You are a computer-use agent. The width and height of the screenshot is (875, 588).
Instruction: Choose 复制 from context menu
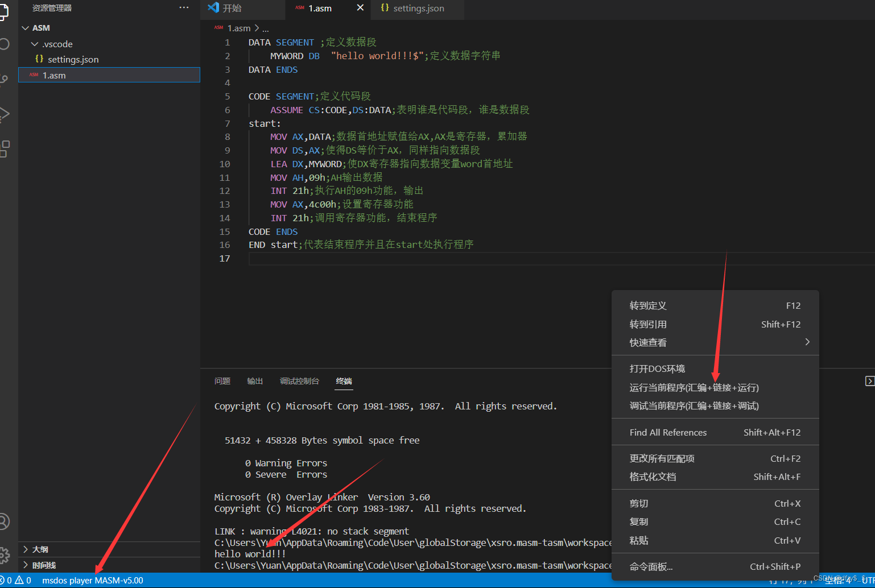[715, 522]
